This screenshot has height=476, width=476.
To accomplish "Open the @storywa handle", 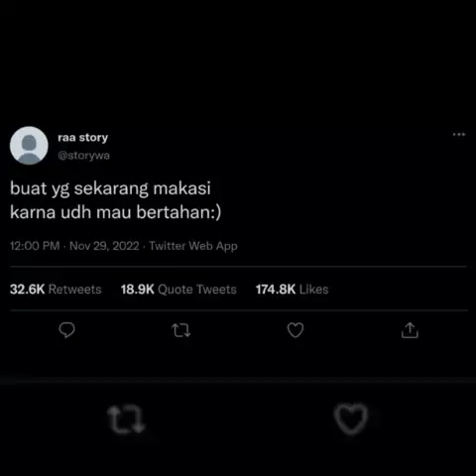I will tap(83, 156).
